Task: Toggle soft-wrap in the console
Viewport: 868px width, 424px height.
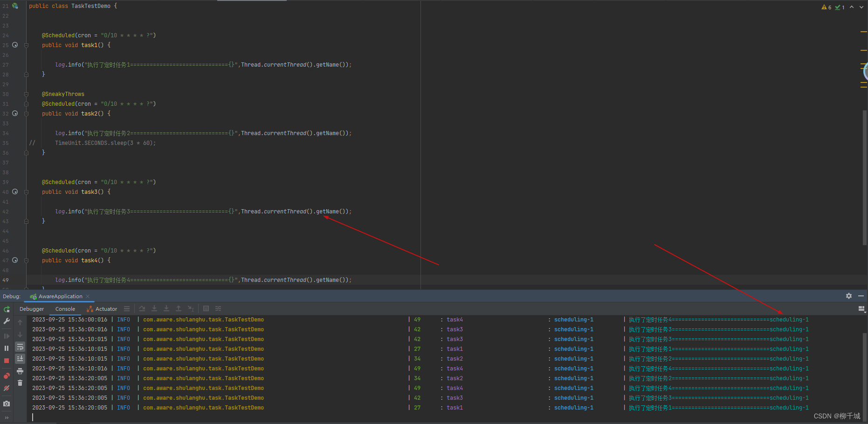Action: [x=20, y=347]
